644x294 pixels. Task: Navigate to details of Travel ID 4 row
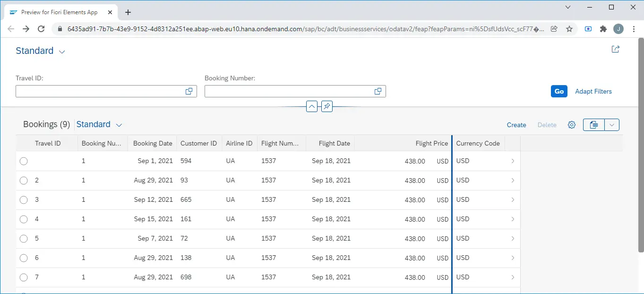(x=513, y=219)
